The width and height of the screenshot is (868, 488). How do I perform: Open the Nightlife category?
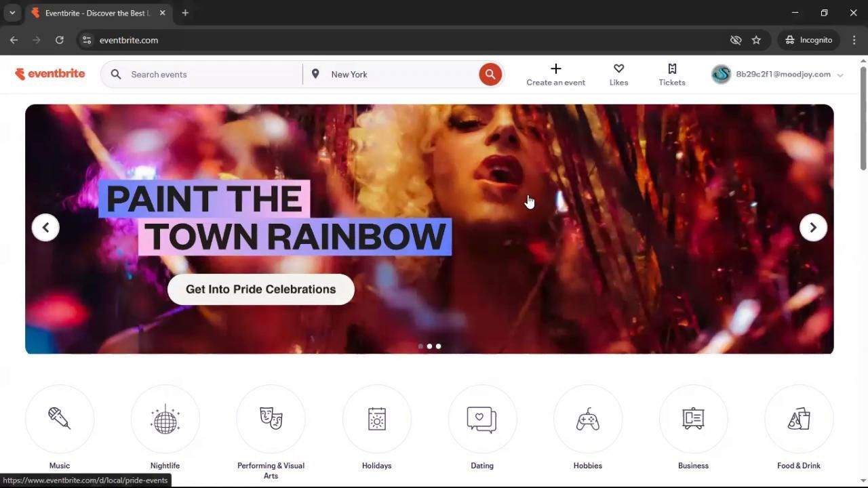(165, 418)
